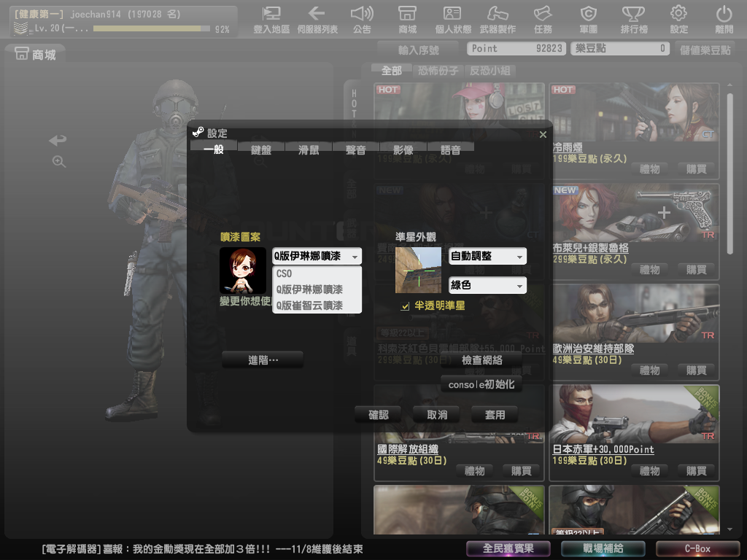Choose Q版崔智云噴漆 from the spray list
The width and height of the screenshot is (747, 560).
pyautogui.click(x=317, y=306)
